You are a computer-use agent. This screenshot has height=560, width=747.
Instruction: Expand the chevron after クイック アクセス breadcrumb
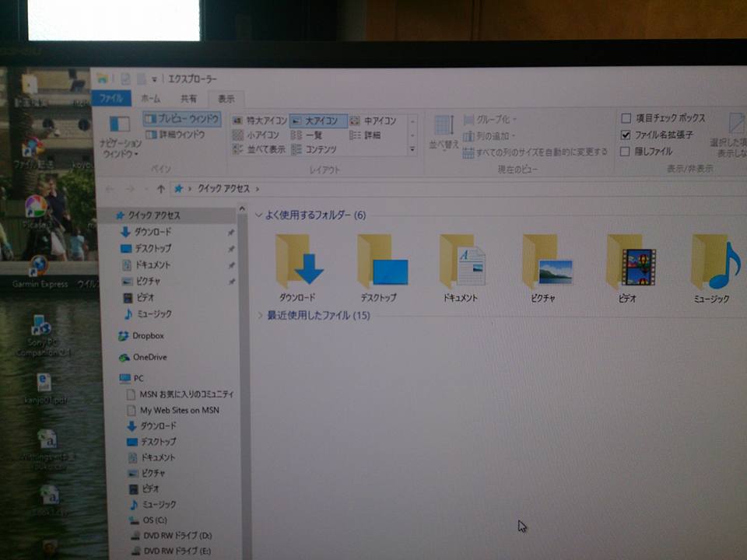click(258, 189)
